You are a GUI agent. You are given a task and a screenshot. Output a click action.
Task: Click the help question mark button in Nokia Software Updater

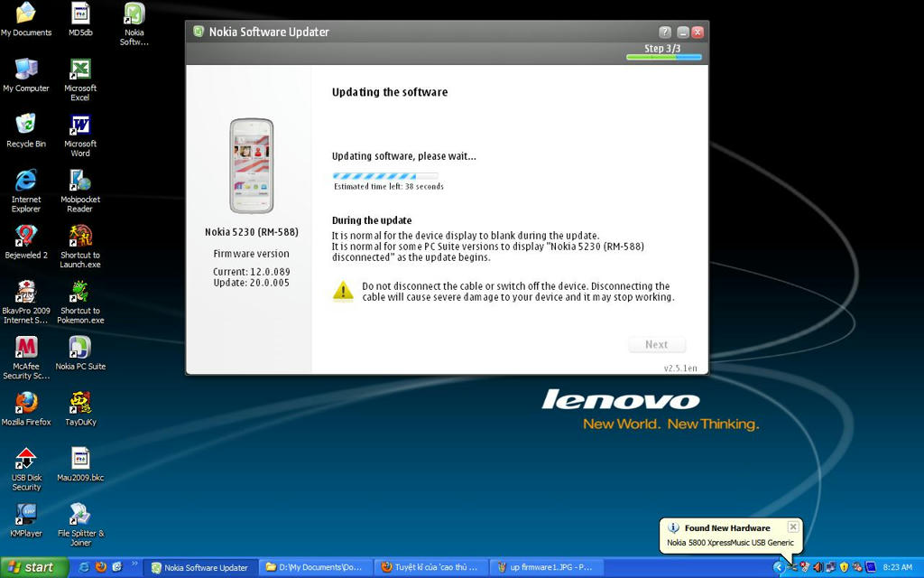tap(665, 32)
